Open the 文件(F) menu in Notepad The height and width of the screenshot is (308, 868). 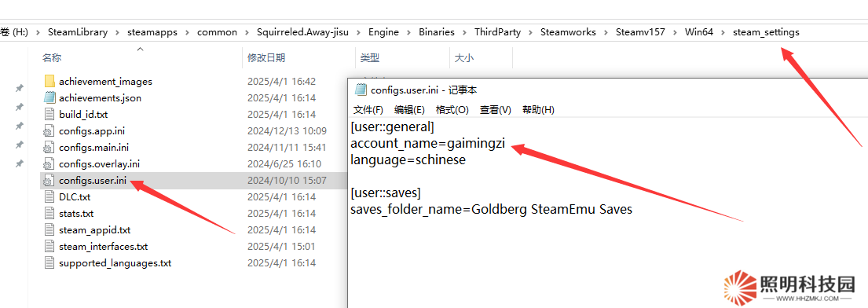[x=368, y=110]
